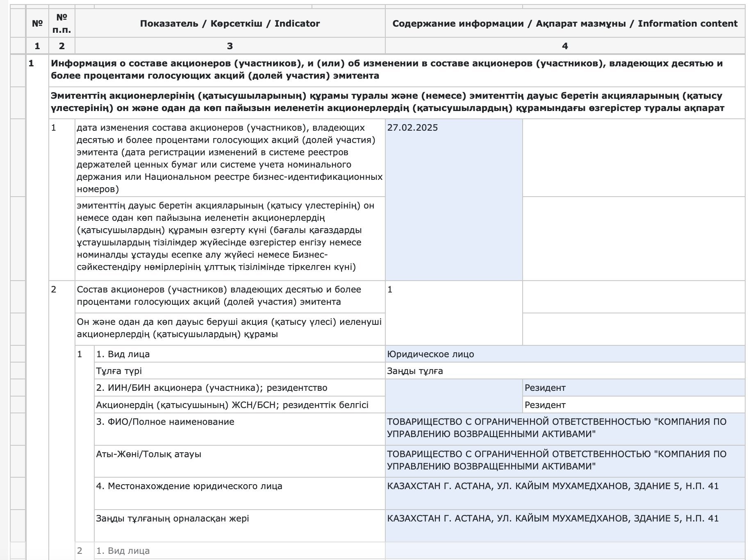Click the 'Состав акционеров (участников)' row label
Screen dimensions: 753x560
pos(219,296)
